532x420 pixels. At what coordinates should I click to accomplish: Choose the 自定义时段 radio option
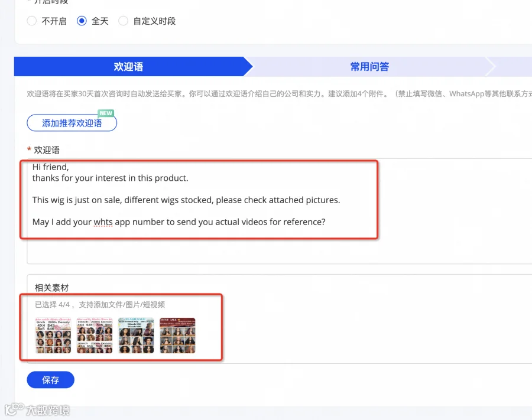coord(123,21)
